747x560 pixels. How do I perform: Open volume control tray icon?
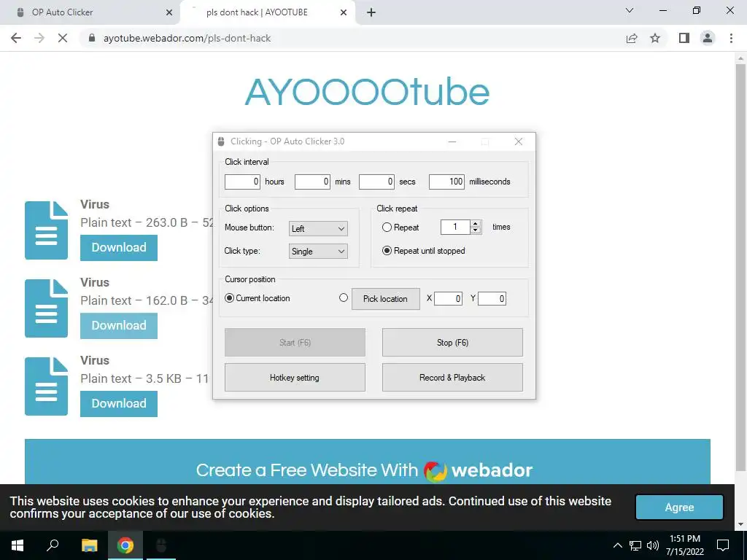click(653, 545)
